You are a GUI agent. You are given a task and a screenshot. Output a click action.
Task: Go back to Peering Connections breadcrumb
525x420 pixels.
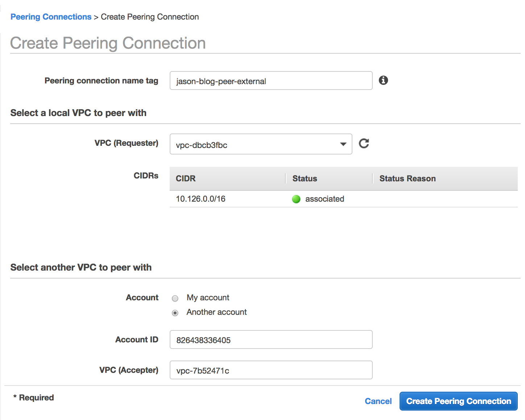tap(51, 17)
